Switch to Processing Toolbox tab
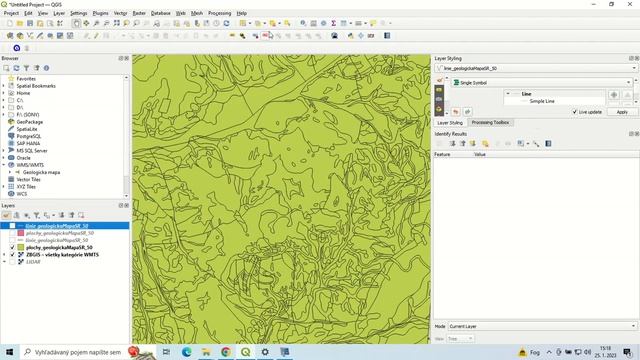The height and width of the screenshot is (360, 640). [x=490, y=122]
